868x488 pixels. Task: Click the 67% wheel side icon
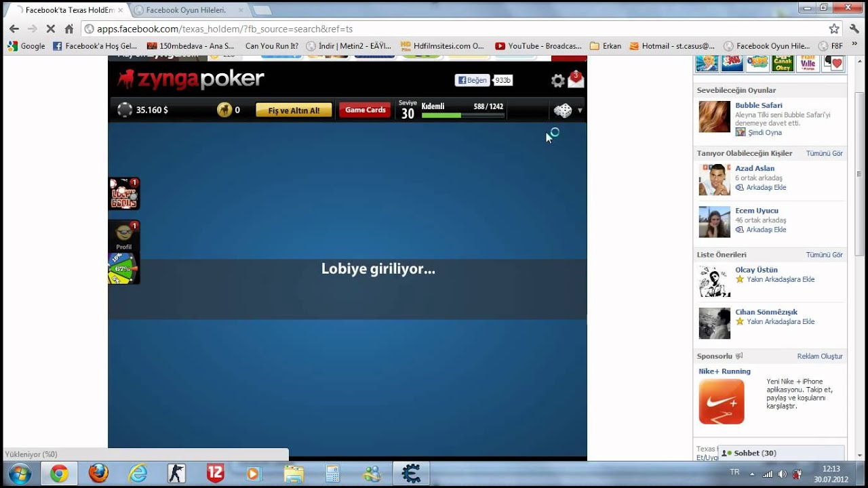(123, 268)
